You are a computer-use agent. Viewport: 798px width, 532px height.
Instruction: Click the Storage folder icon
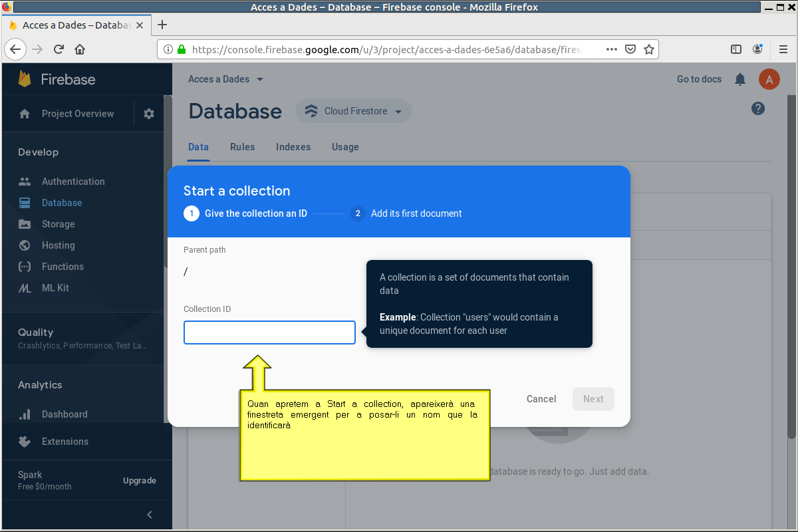click(x=25, y=224)
